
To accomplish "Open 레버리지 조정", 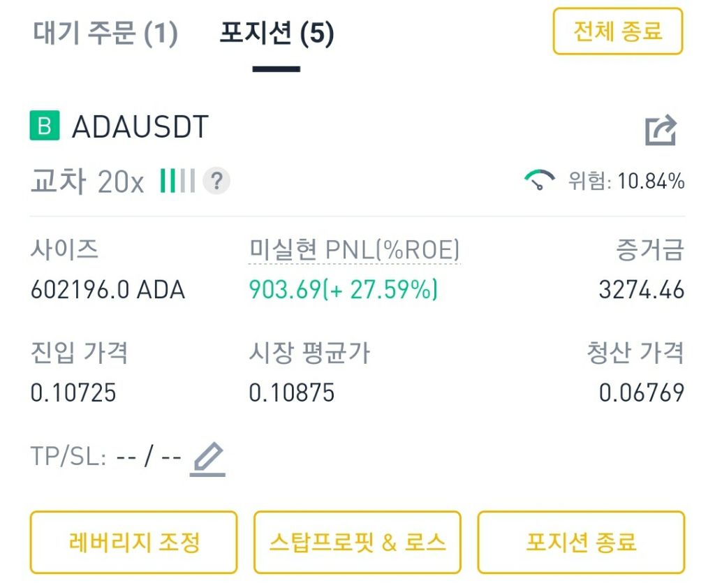I will pyautogui.click(x=133, y=543).
